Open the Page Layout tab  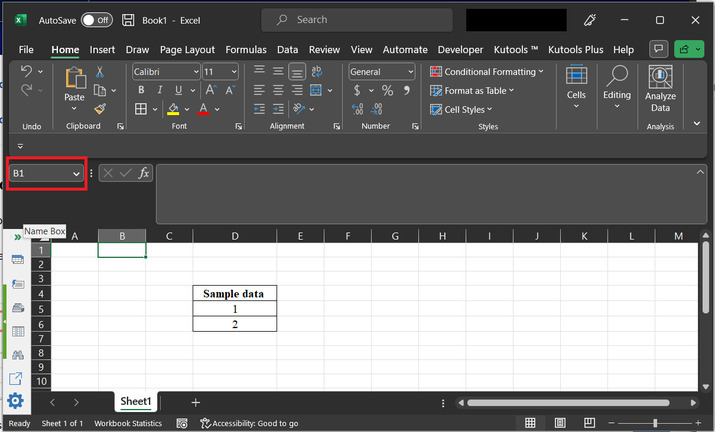pos(187,50)
